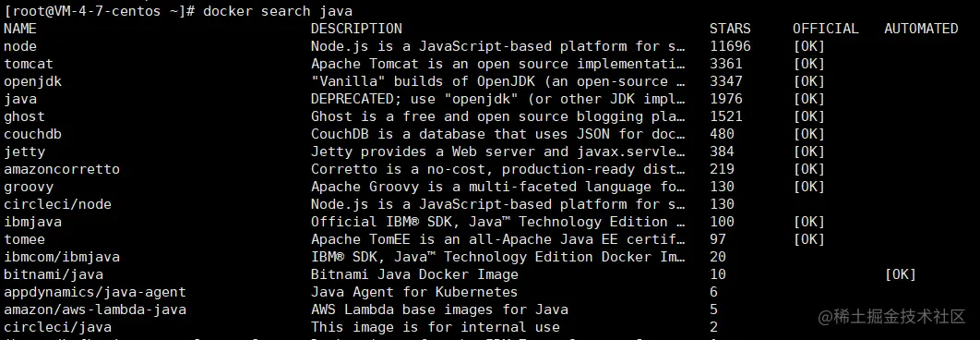This screenshot has height=340, width=980.
Task: Click the 'amazoncorretto' image name
Action: (61, 168)
